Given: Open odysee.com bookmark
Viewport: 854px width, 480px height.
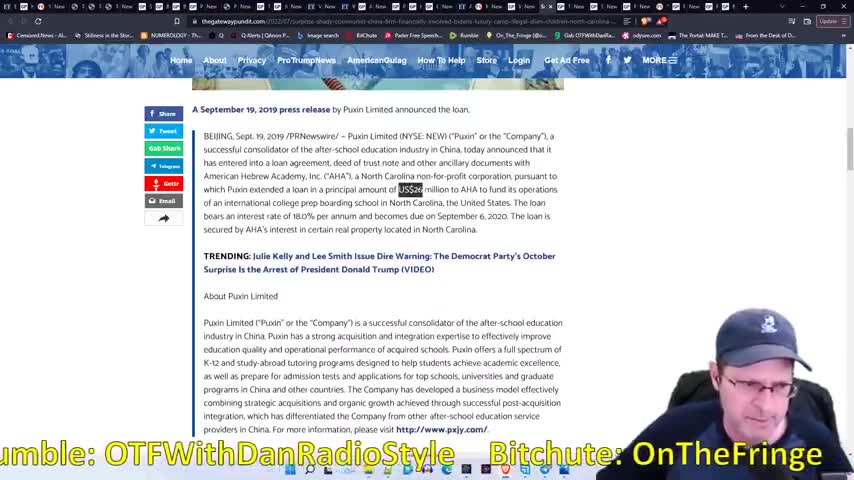Looking at the screenshot, I should point(642,35).
